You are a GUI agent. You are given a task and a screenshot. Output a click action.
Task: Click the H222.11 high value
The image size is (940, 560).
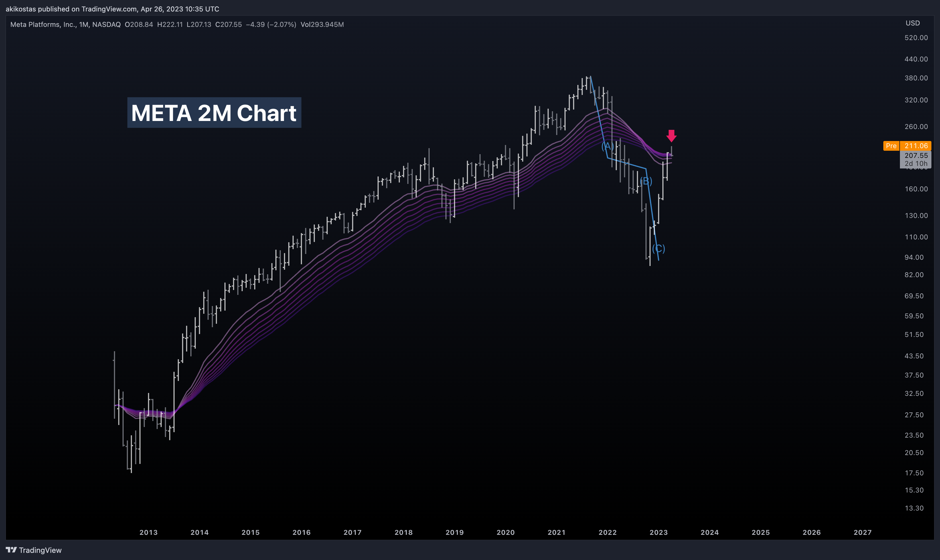[x=169, y=25]
